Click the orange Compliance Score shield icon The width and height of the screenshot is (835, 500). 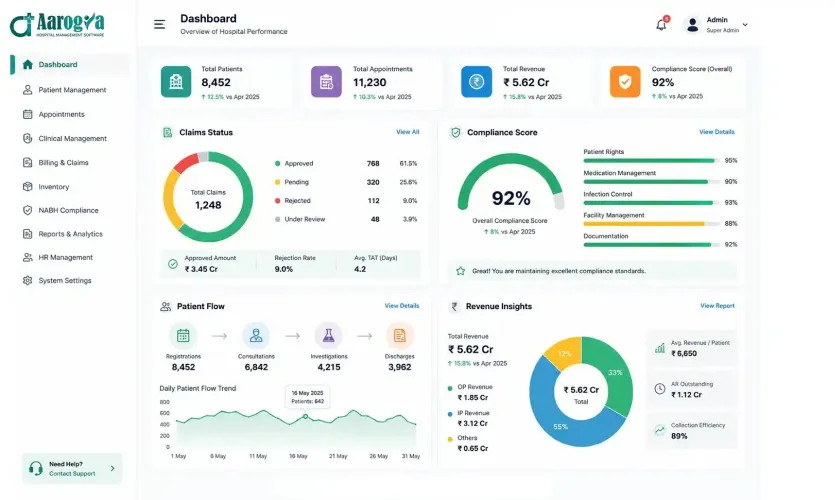[625, 81]
